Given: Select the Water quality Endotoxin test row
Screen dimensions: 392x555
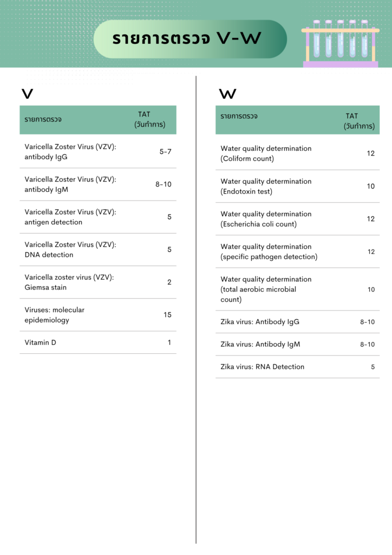Looking at the screenshot, I should pos(298,186).
